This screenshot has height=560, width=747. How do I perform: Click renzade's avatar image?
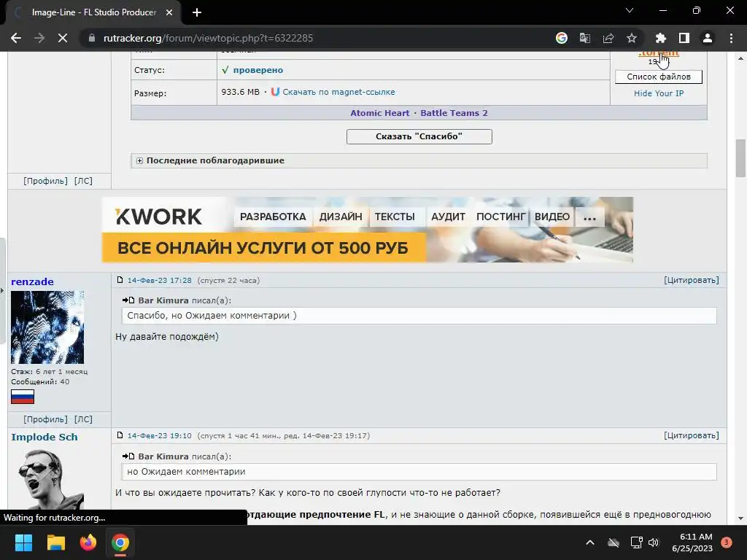click(x=47, y=327)
